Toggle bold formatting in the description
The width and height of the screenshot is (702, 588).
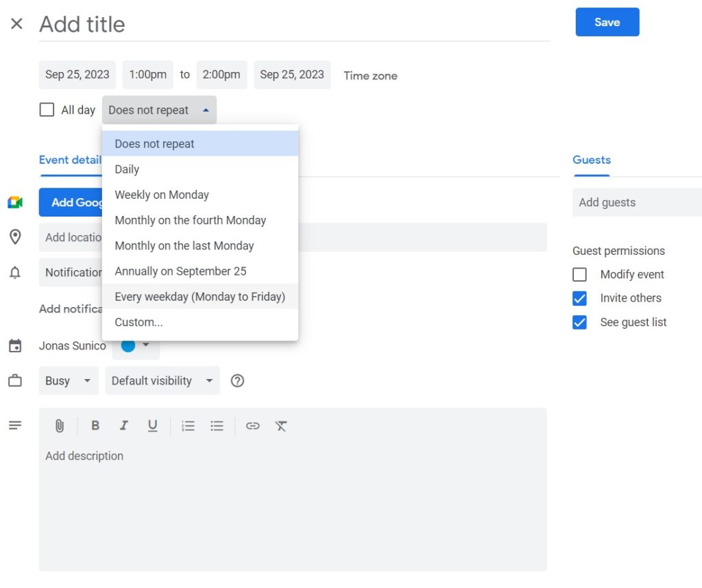tap(95, 426)
